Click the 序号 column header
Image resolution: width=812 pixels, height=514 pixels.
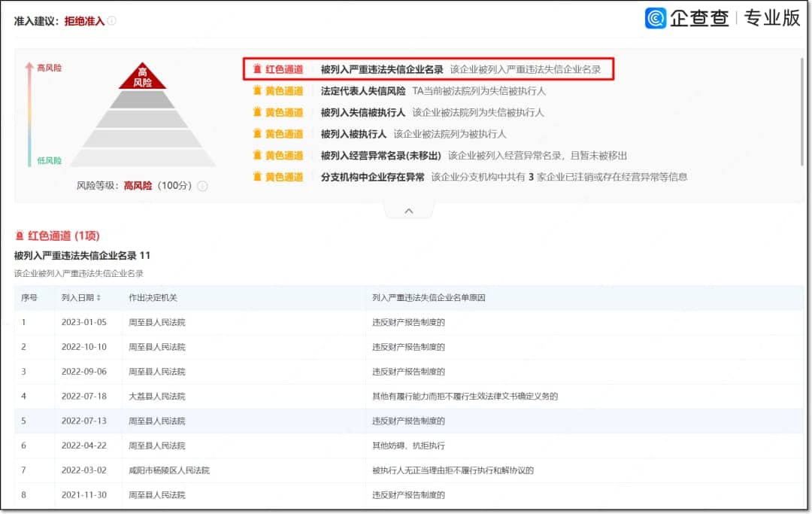[29, 297]
